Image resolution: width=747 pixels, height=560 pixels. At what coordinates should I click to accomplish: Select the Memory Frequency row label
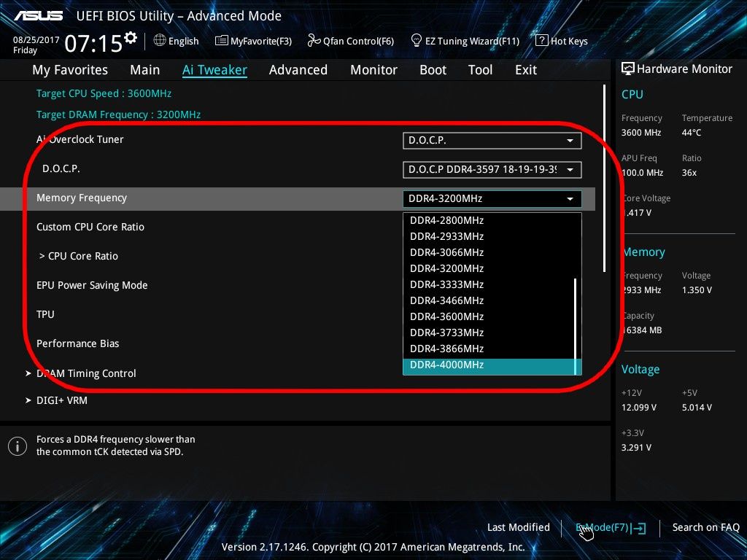[82, 198]
